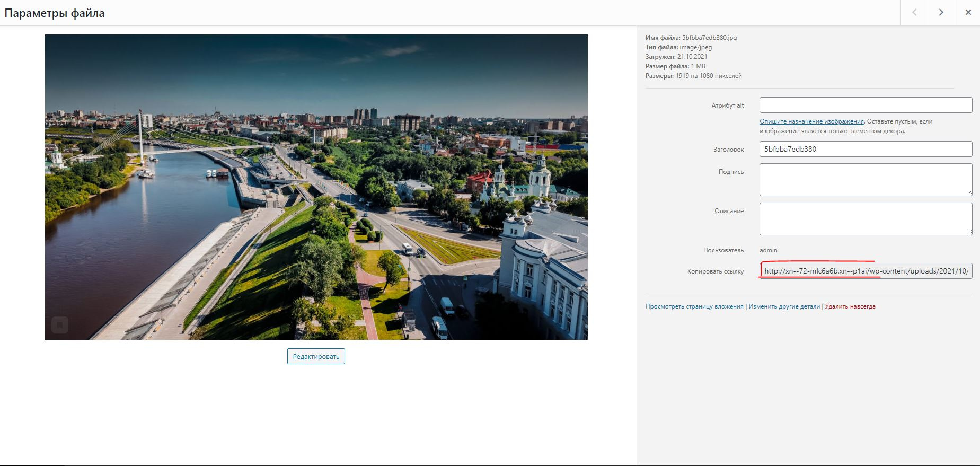
Task: Click the file type image/jpeg text
Action: (x=696, y=47)
